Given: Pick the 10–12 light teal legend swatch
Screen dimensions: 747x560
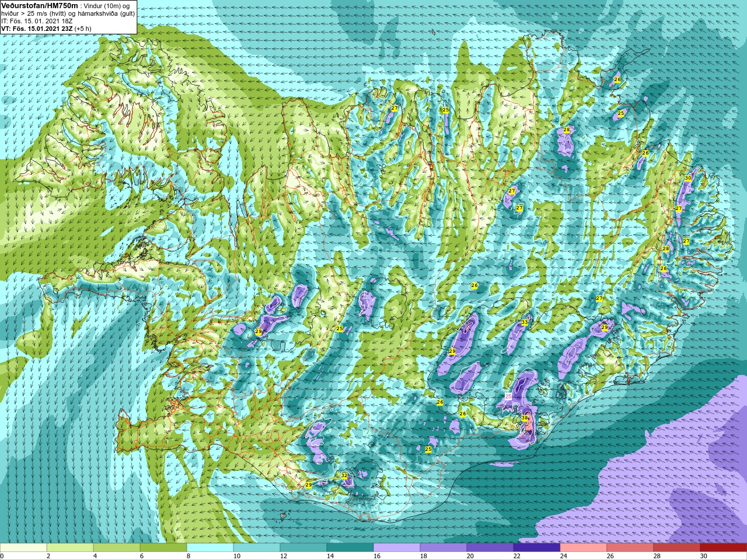Looking at the screenshot, I should point(257,548).
